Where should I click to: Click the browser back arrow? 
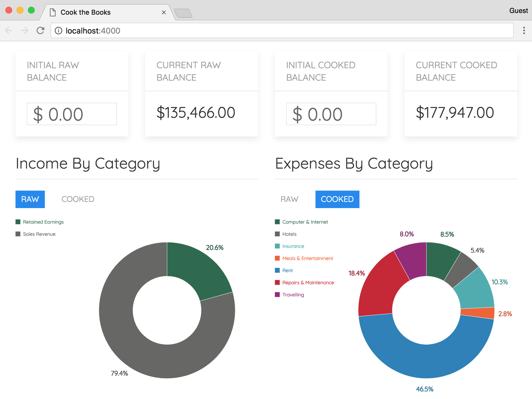pyautogui.click(x=9, y=30)
